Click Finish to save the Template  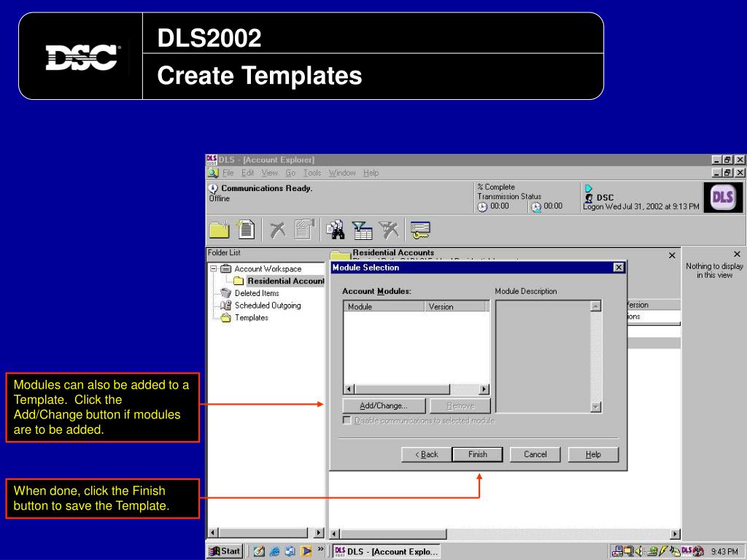tap(477, 454)
